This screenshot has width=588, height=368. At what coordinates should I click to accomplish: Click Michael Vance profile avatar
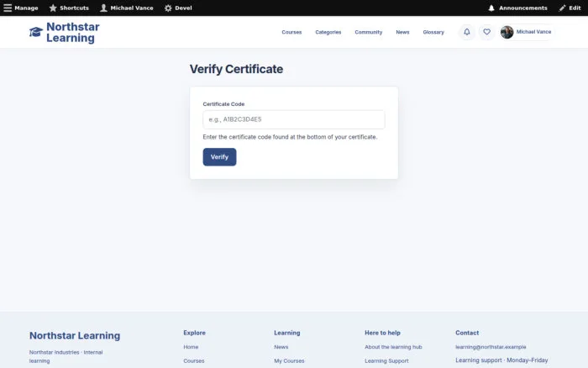click(x=507, y=32)
